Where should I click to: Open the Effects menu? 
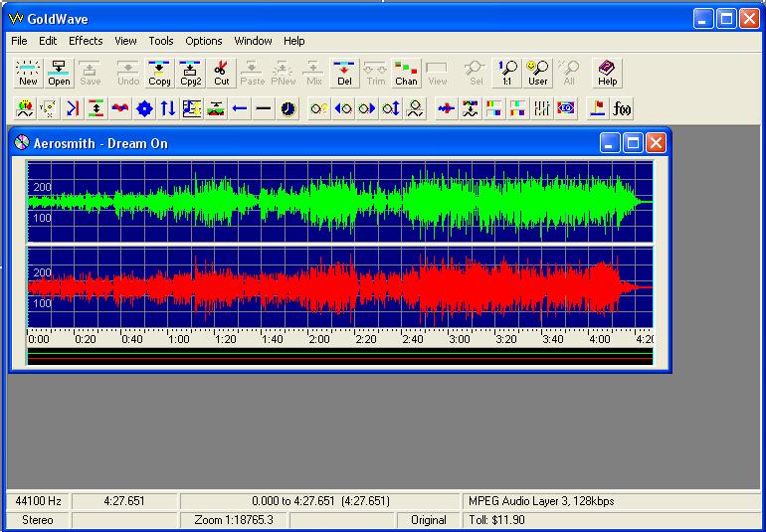86,41
